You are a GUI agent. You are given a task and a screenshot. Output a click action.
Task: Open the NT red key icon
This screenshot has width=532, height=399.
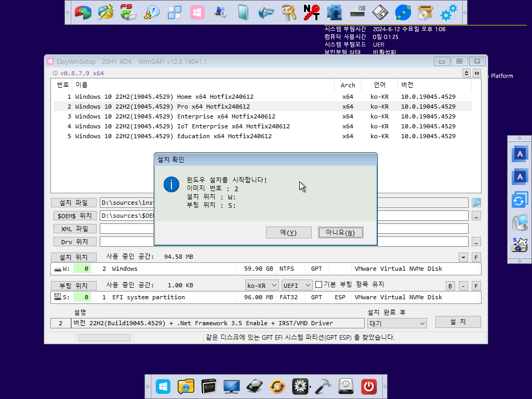[x=312, y=12]
